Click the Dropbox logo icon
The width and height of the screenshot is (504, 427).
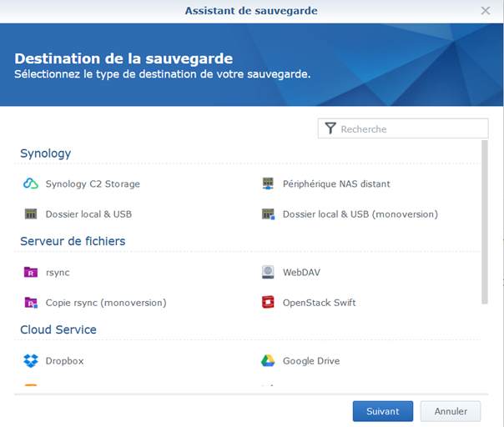click(31, 361)
